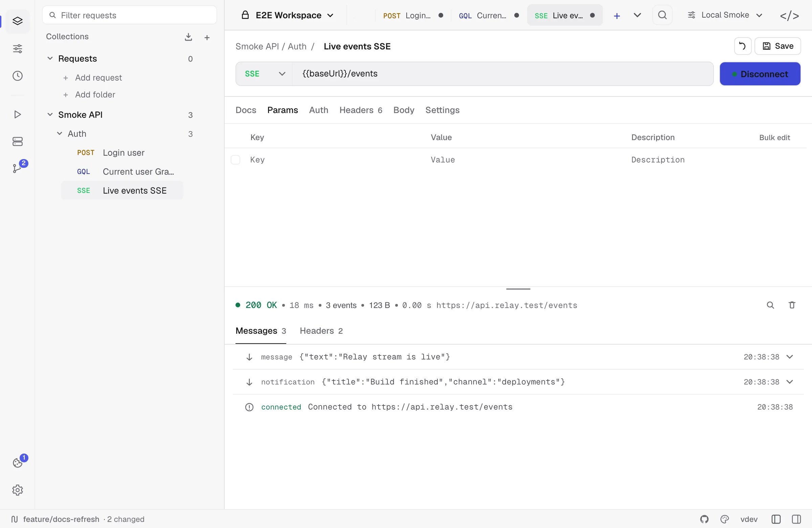Open the code snippet icon
The width and height of the screenshot is (812, 528).
point(789,16)
